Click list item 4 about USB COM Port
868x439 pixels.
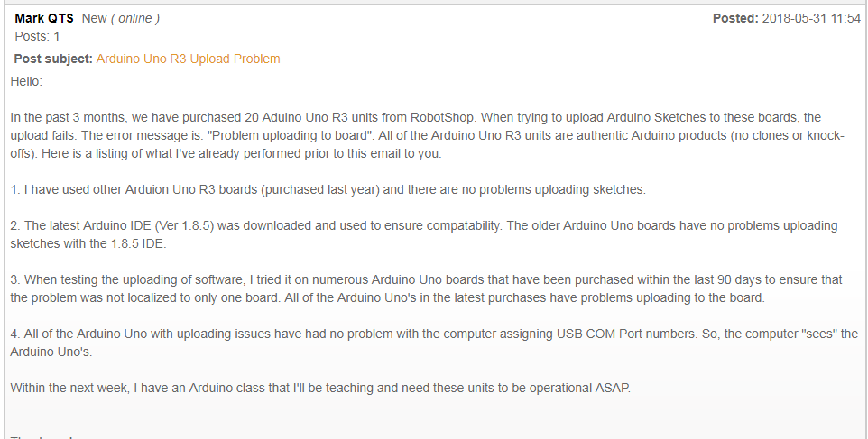[434, 343]
